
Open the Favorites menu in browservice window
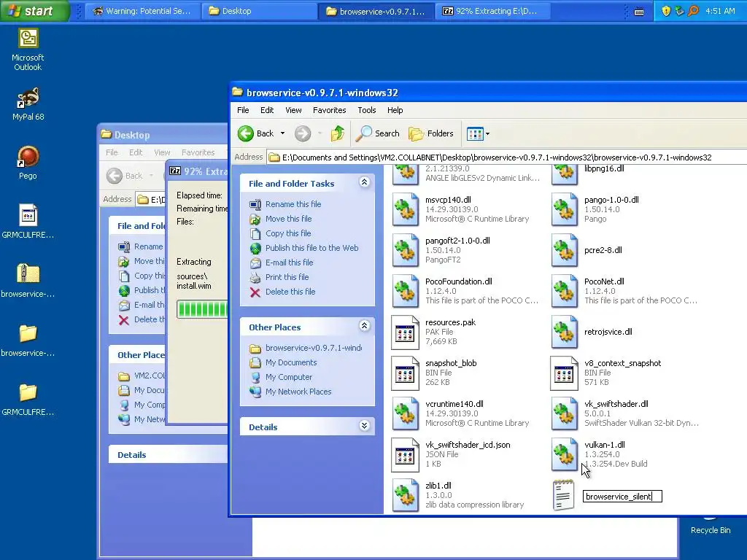[329, 110]
